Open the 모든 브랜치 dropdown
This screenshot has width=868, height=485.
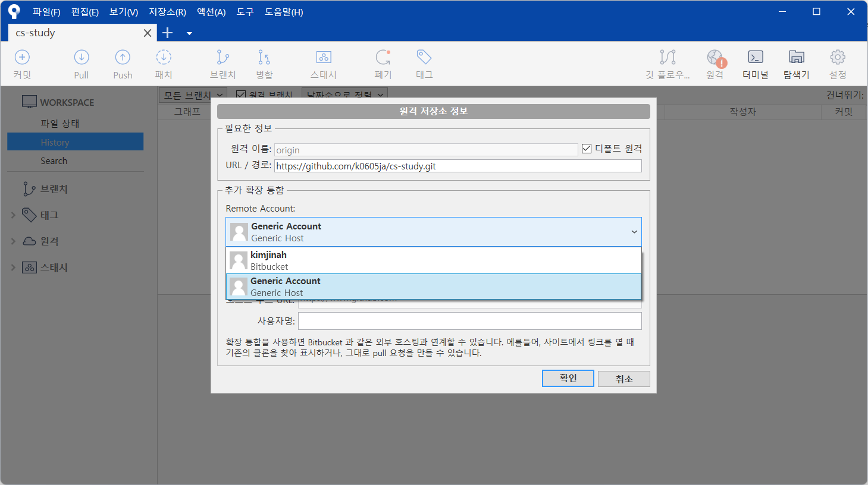(x=193, y=95)
